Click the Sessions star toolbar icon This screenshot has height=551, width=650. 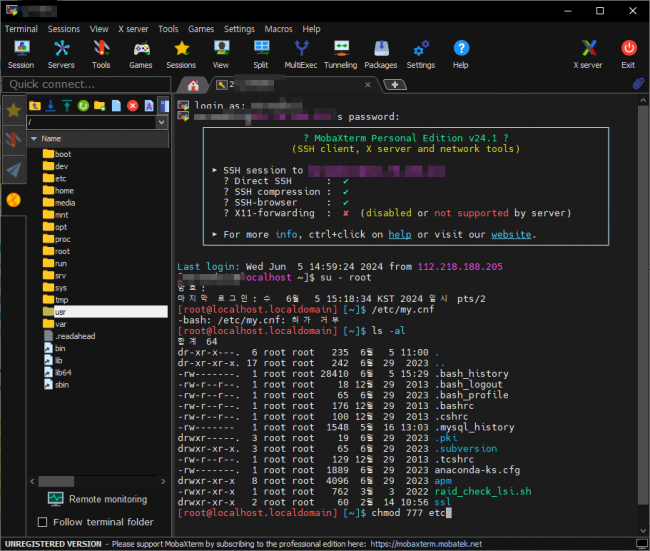tap(181, 54)
